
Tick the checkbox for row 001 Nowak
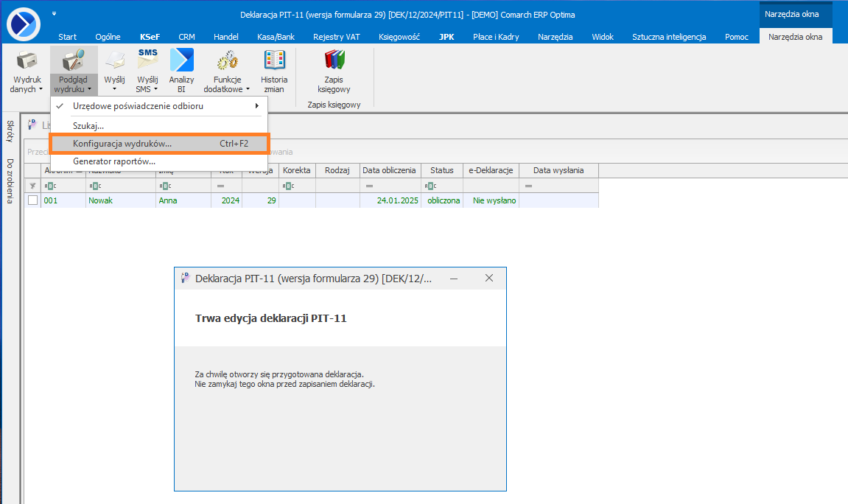pyautogui.click(x=33, y=200)
